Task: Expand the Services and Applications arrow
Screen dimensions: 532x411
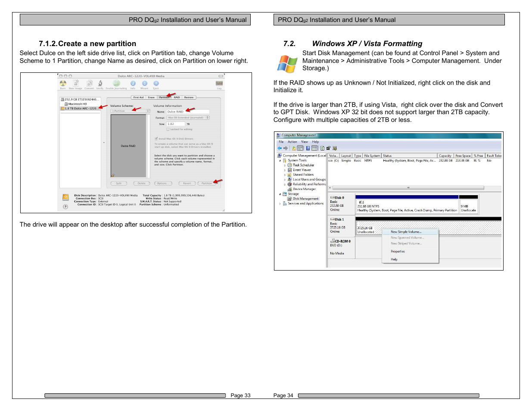Action: coord(280,203)
